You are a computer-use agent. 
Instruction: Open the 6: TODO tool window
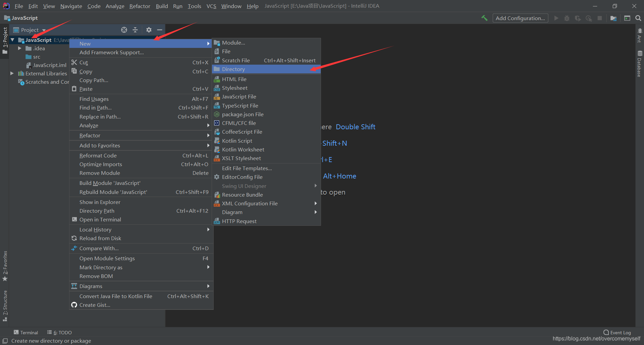point(59,332)
